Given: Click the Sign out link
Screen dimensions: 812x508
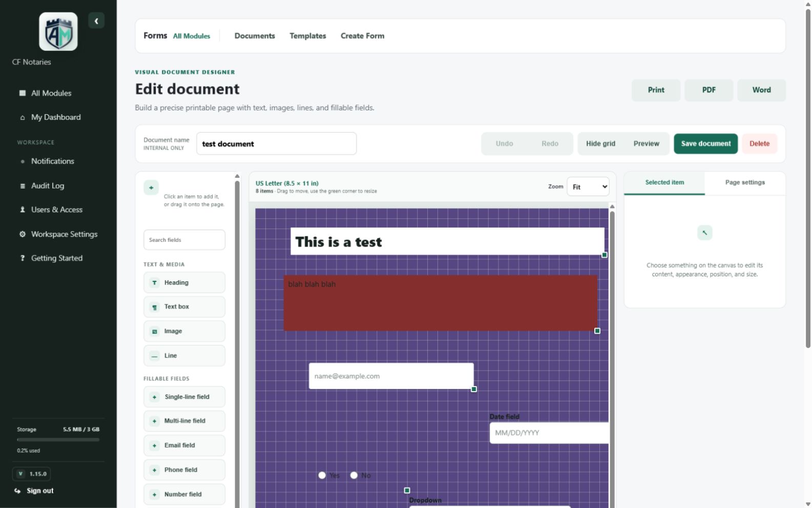Looking at the screenshot, I should [x=40, y=491].
